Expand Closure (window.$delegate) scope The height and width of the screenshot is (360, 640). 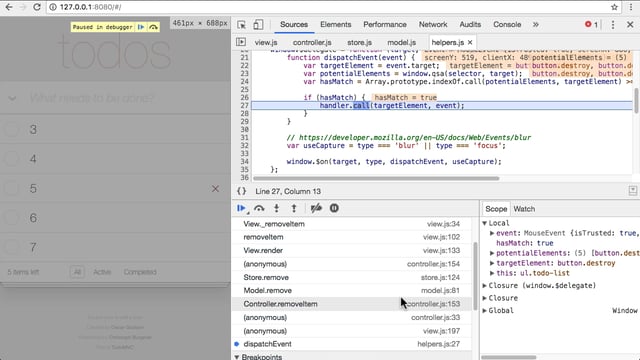pyautogui.click(x=484, y=286)
